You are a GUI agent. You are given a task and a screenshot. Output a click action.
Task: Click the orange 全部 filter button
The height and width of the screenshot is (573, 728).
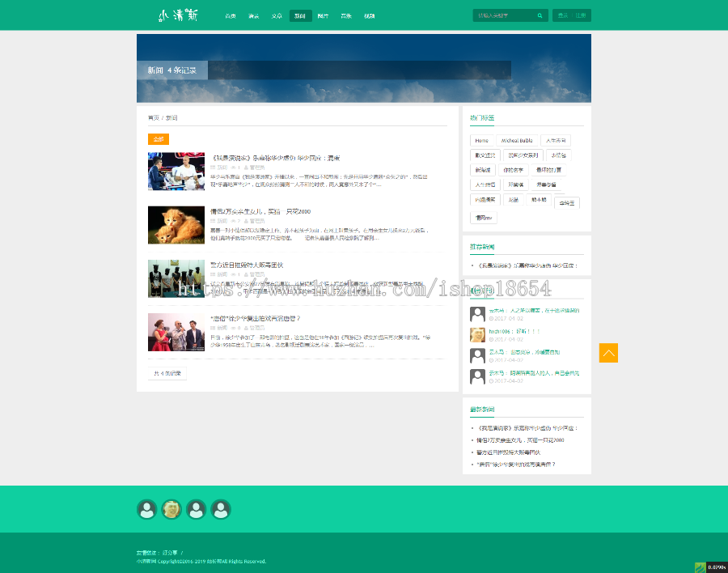159,139
